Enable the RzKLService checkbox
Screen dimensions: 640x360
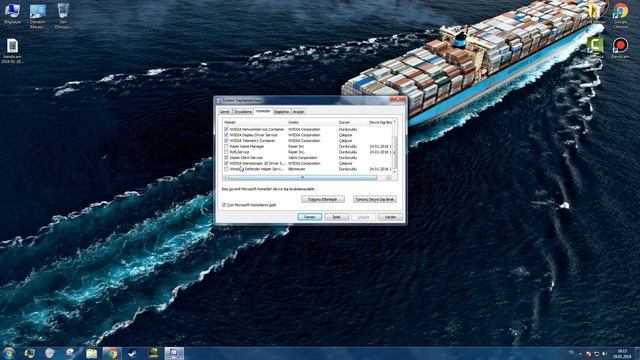[226, 152]
